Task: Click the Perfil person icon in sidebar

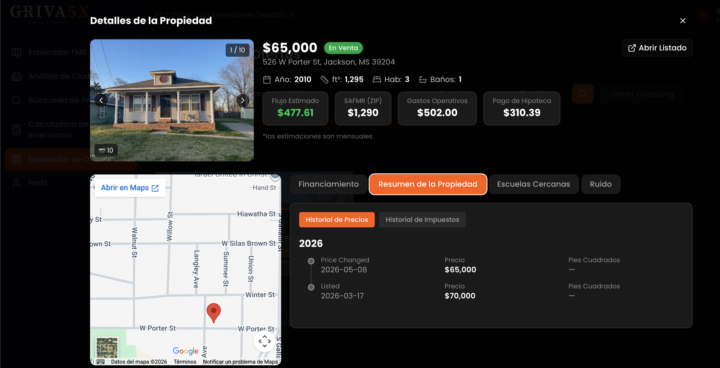Action: (17, 183)
